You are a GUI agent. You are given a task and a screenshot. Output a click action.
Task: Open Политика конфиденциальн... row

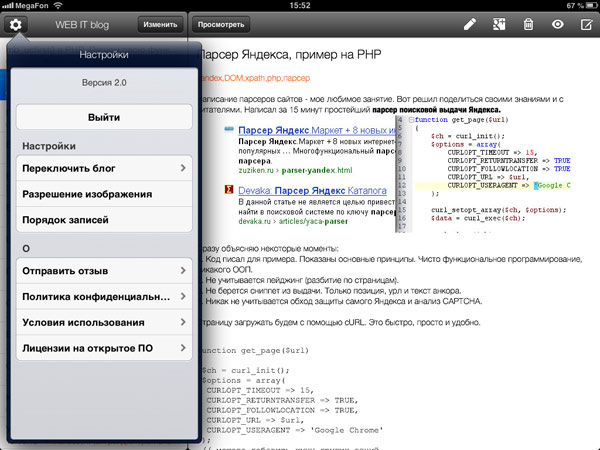pyautogui.click(x=104, y=297)
